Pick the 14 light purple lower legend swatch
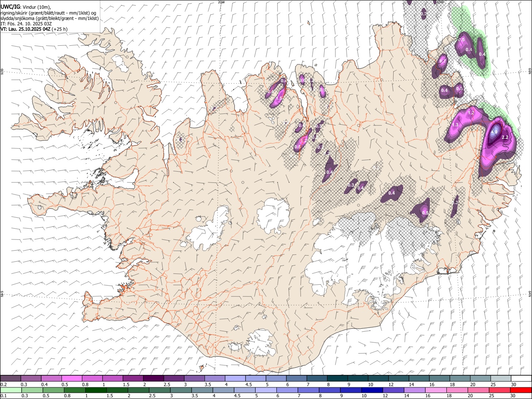532x399 pixels. pyautogui.click(x=414, y=390)
